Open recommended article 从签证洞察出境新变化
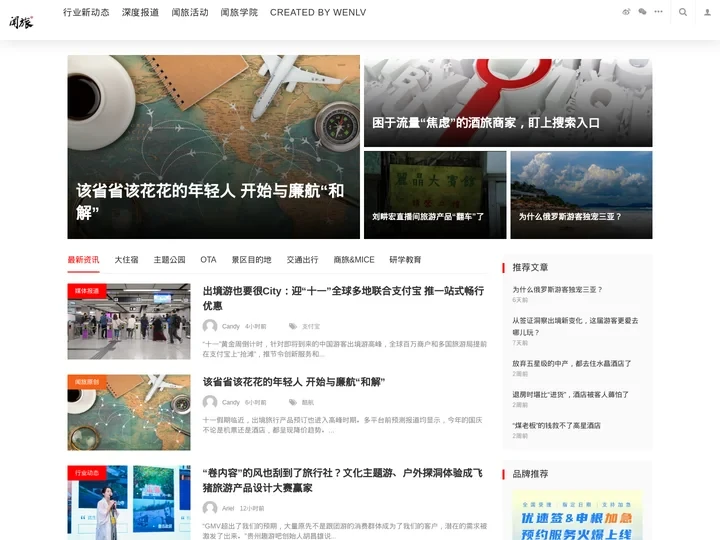Screen dimensions: 720x540 click(x=575, y=326)
